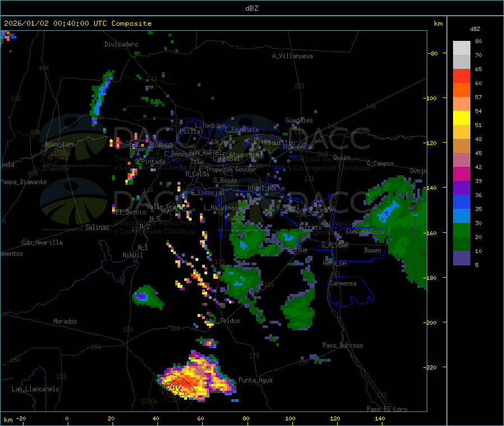Screen dimensions: 504x426
Task: Click the -80 km vertical axis label
Action: [x=433, y=53]
